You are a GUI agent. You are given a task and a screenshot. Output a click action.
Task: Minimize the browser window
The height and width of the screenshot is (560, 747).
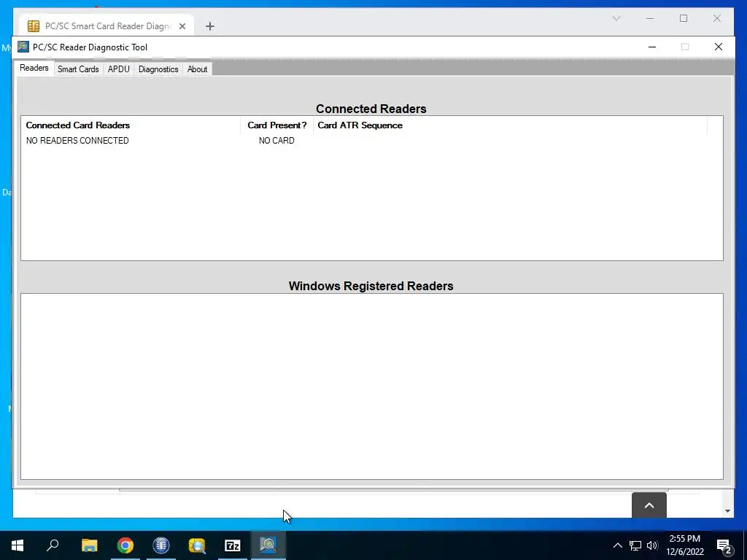(650, 18)
